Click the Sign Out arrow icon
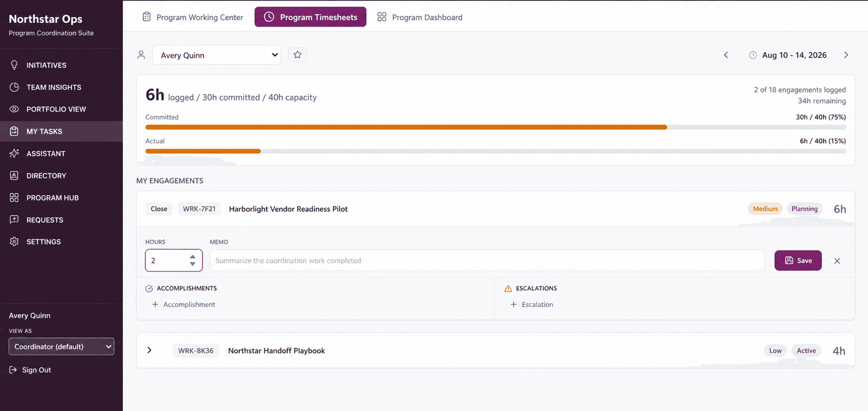 click(x=13, y=370)
